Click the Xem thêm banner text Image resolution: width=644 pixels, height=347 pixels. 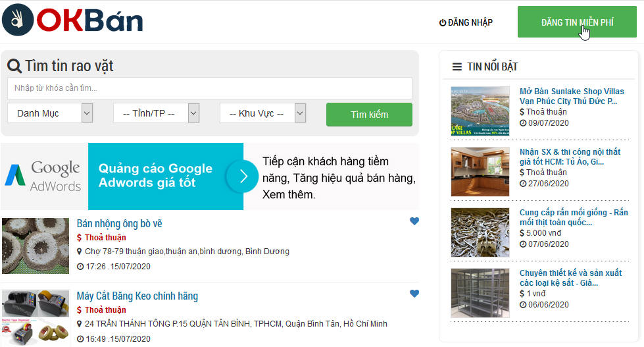coord(289,194)
